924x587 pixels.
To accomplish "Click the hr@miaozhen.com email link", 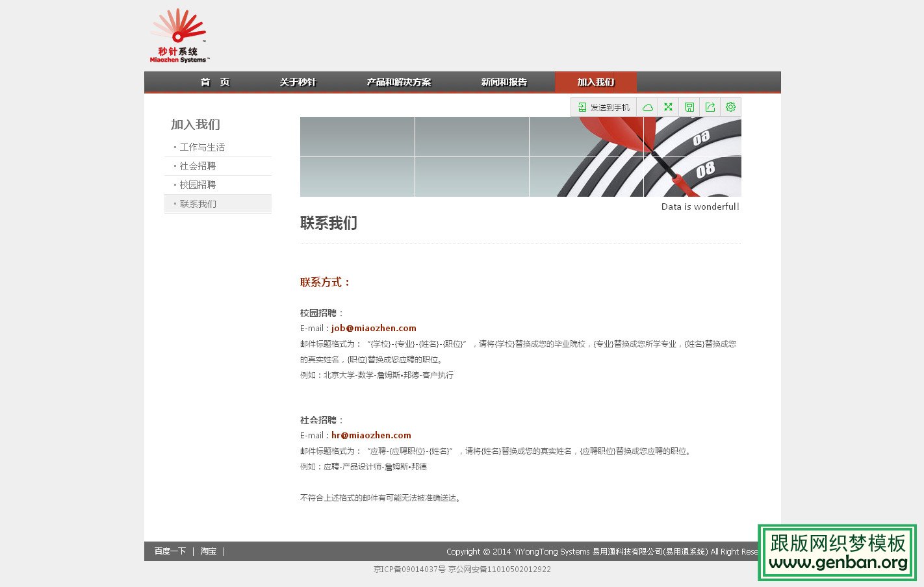I will coord(371,435).
